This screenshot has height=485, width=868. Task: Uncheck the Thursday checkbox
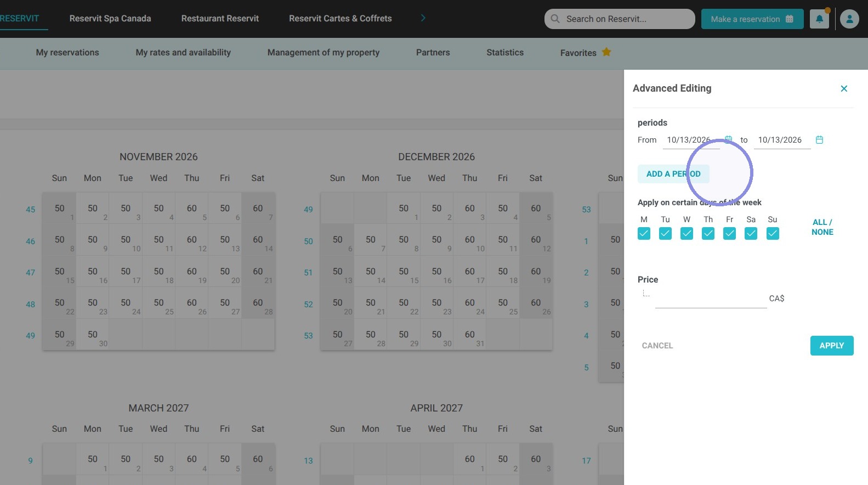tap(708, 234)
